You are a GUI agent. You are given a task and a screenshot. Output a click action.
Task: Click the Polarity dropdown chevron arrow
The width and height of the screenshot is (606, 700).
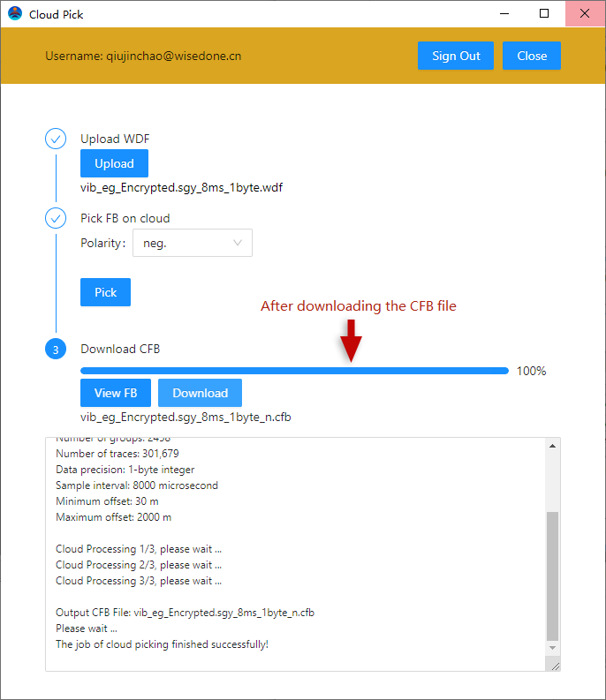pos(238,243)
